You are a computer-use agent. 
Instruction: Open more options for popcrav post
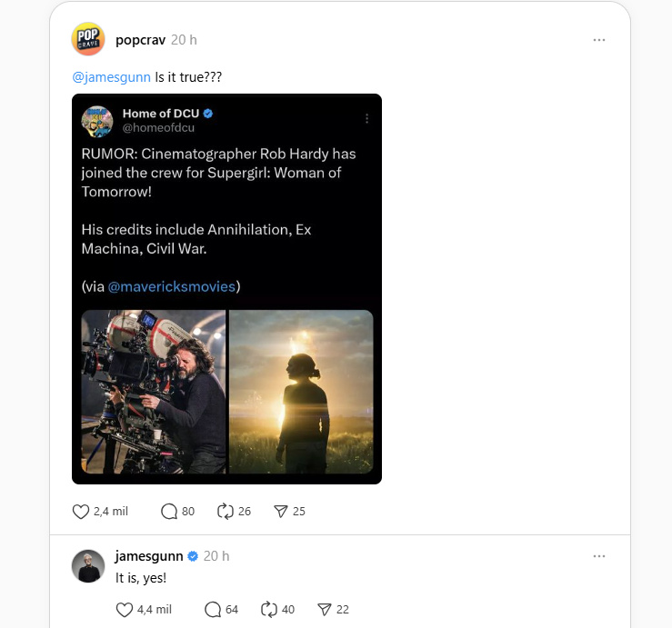tap(599, 40)
